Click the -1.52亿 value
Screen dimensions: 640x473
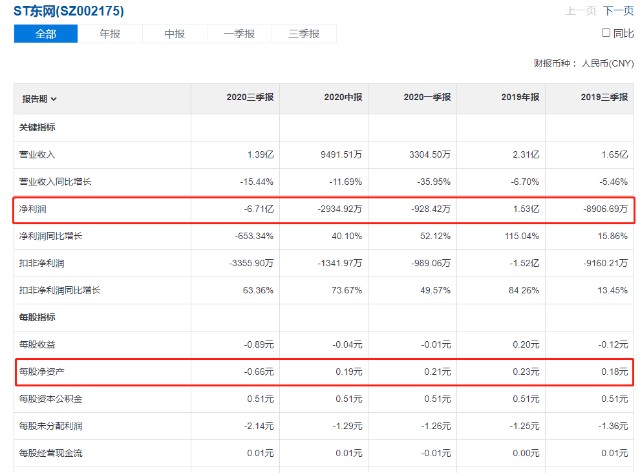tap(524, 263)
